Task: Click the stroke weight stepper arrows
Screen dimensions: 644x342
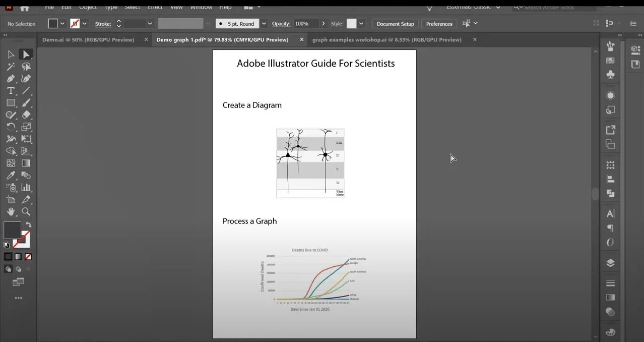Action: [119, 24]
